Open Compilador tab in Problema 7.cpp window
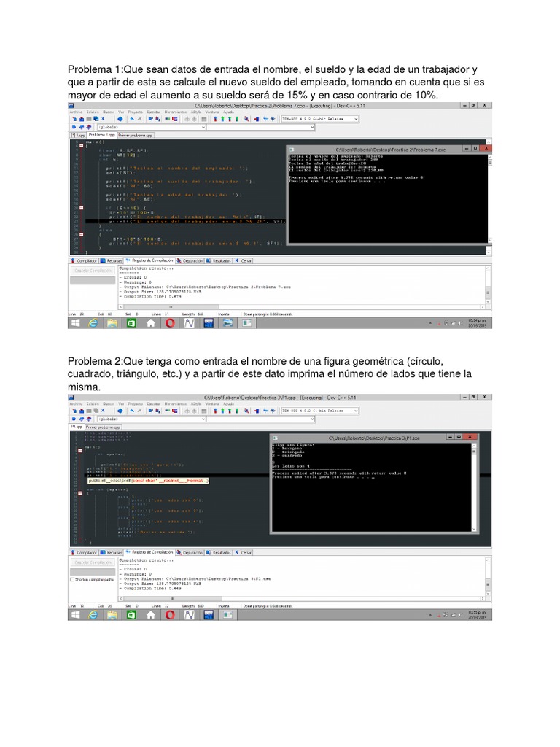This screenshot has height=747, width=560. click(85, 261)
